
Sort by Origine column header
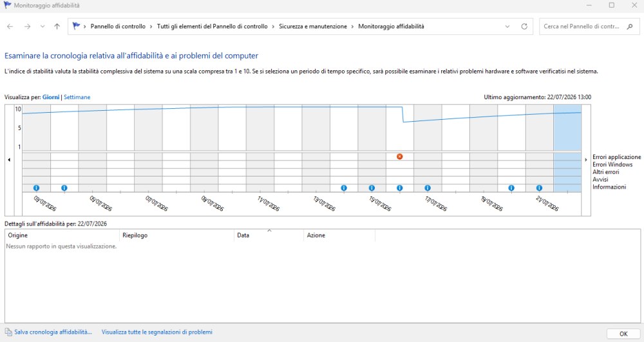pyautogui.click(x=62, y=235)
